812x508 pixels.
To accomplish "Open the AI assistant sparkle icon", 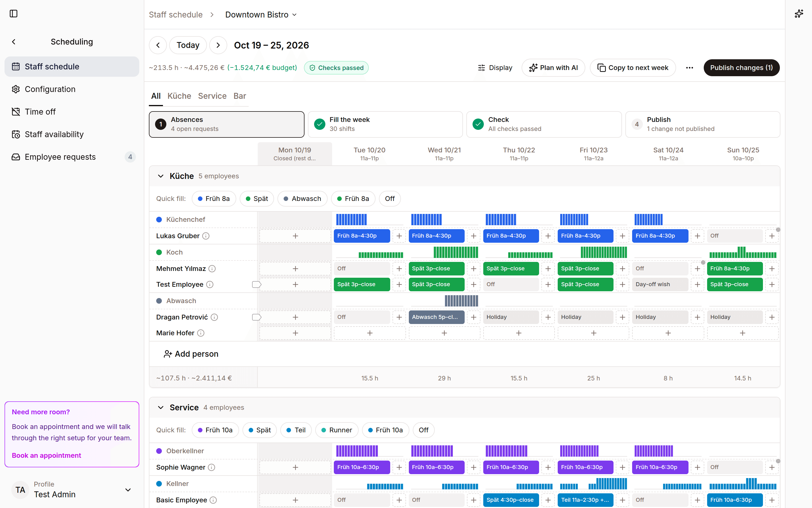I will [798, 14].
